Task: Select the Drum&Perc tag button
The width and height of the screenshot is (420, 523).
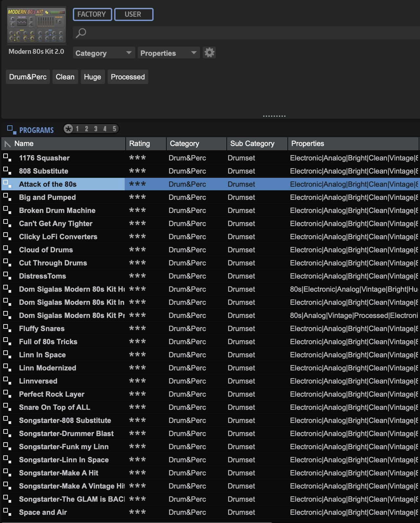Action: click(x=28, y=77)
